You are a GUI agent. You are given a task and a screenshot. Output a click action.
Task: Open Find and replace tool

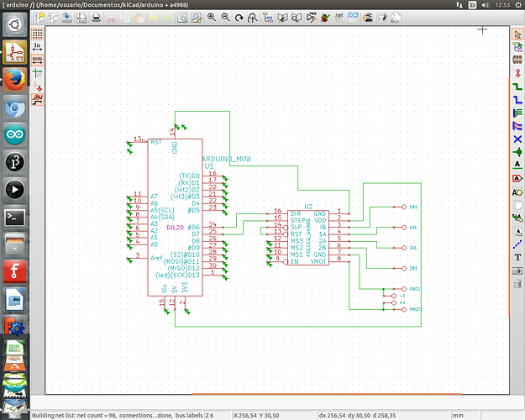(197, 18)
